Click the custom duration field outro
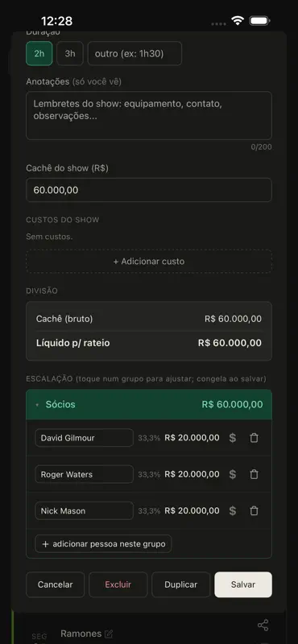Screen dimensions: 298x644 pos(135,53)
